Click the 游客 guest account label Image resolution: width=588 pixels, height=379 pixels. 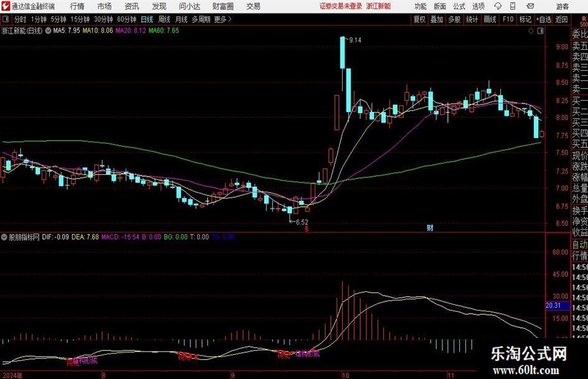pyautogui.click(x=562, y=6)
